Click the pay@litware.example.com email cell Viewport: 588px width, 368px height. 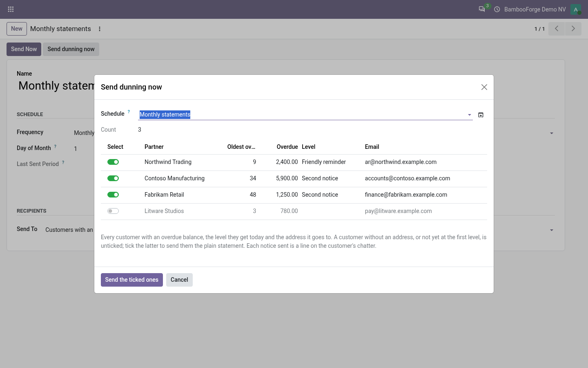(398, 211)
